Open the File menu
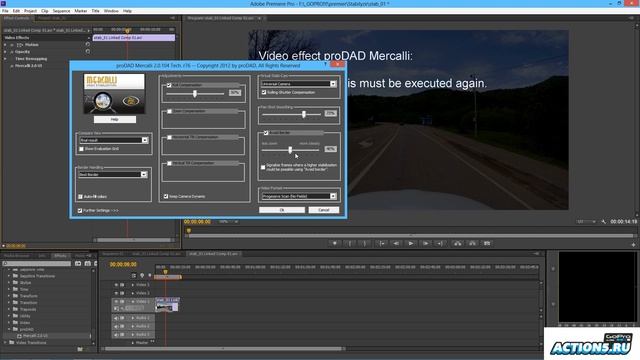640x360 pixels. click(x=5, y=11)
